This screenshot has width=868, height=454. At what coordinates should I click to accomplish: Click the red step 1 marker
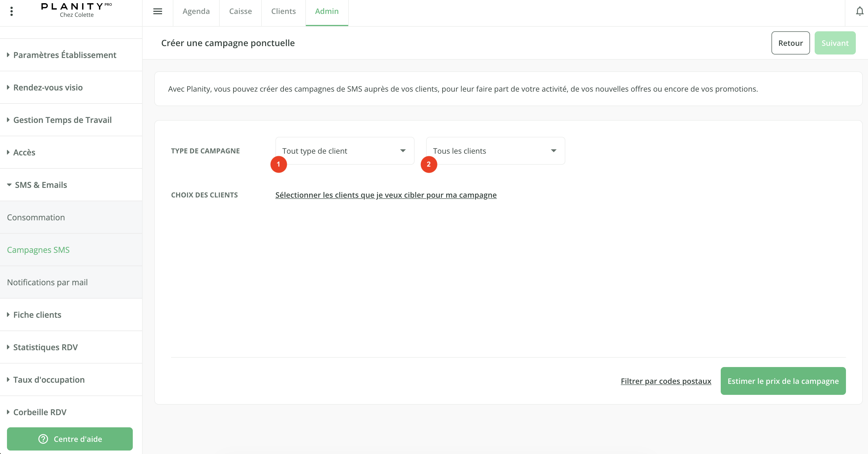click(278, 164)
